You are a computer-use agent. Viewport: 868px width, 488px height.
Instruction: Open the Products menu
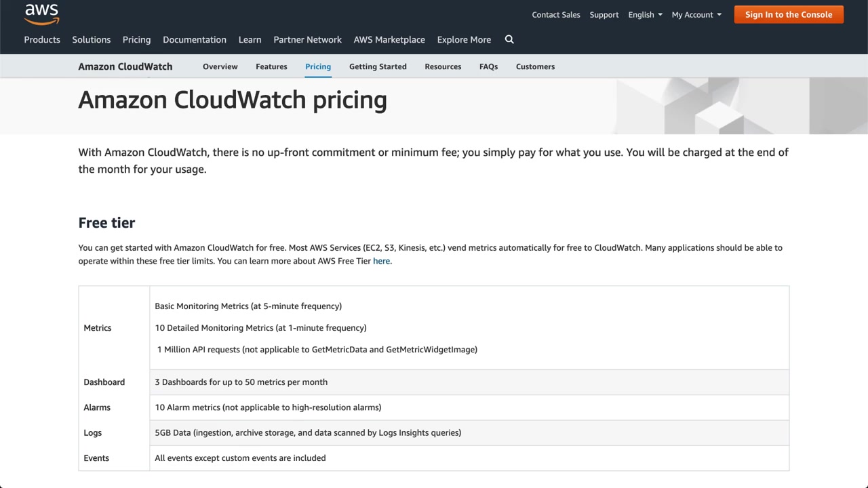[42, 40]
